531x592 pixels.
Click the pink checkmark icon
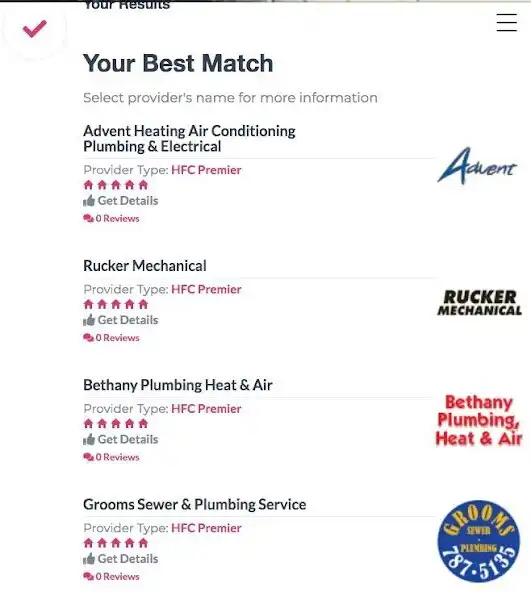tap(34, 29)
